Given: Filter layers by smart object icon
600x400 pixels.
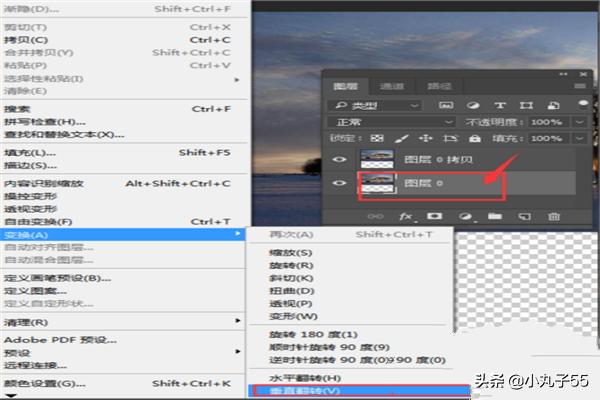Looking at the screenshot, I should [553, 105].
